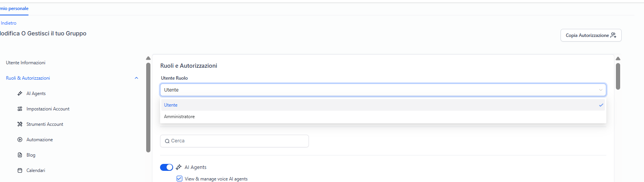Click the AI Agents sparkle icon in sidebar
Viewport: 644px width, 182px height.
[20, 94]
